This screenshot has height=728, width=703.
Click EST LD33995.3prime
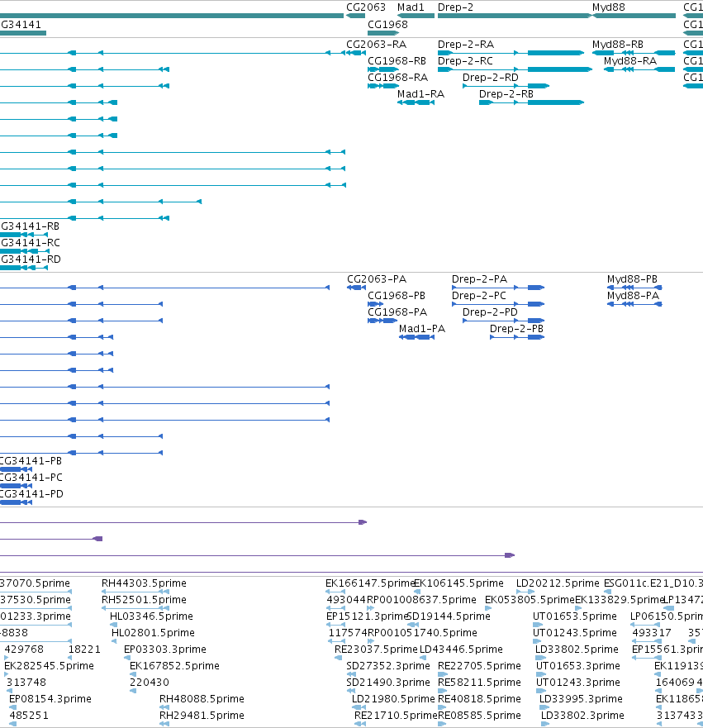pyautogui.click(x=581, y=699)
